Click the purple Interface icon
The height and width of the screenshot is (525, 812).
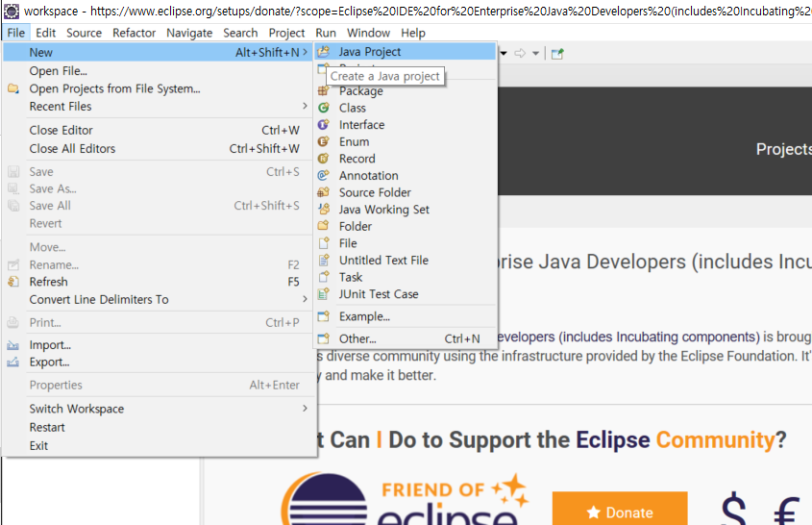click(x=324, y=124)
